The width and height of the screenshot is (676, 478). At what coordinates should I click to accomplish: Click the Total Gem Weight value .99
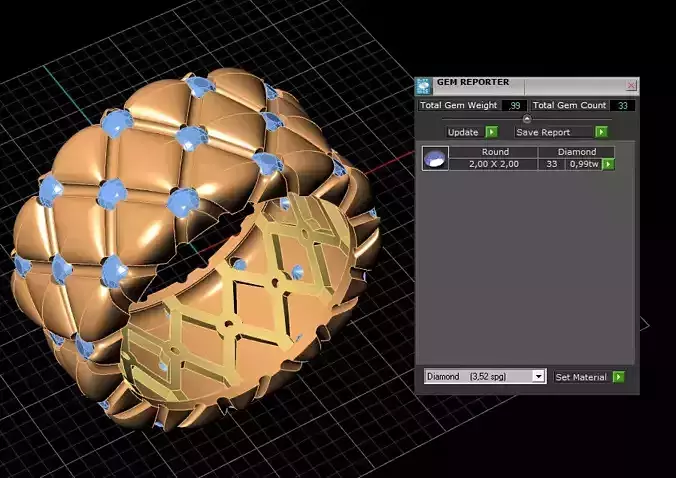pos(514,106)
